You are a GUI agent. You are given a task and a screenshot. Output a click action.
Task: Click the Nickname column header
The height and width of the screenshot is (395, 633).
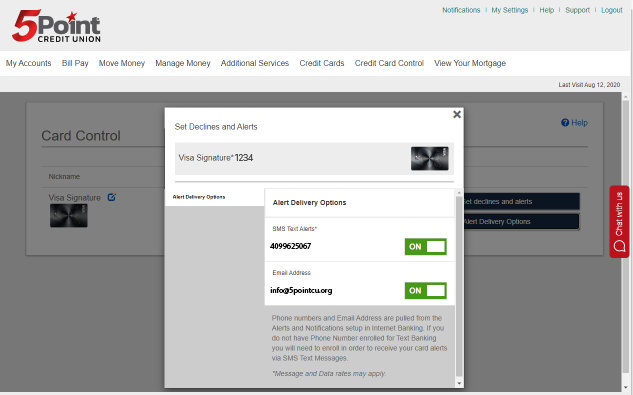pyautogui.click(x=64, y=176)
